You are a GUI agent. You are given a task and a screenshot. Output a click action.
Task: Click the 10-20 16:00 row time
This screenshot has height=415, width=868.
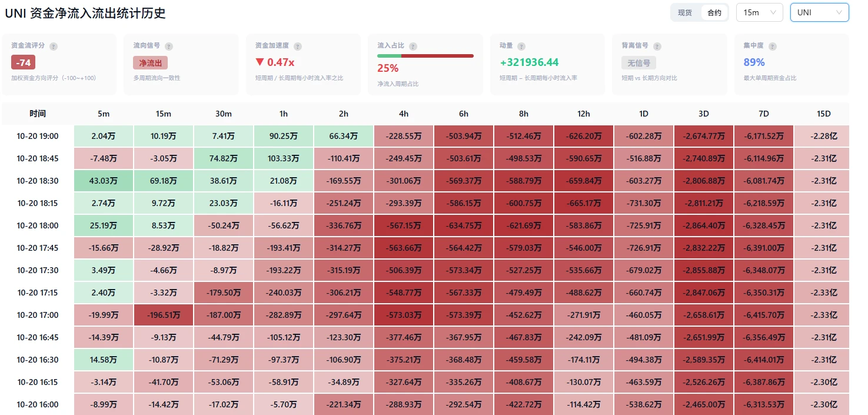[38, 404]
